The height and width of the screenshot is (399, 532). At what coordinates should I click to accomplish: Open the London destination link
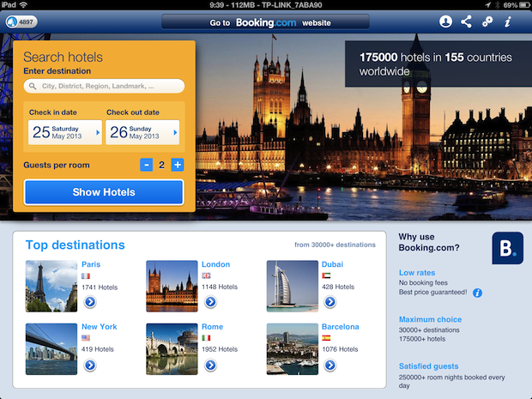[215, 264]
